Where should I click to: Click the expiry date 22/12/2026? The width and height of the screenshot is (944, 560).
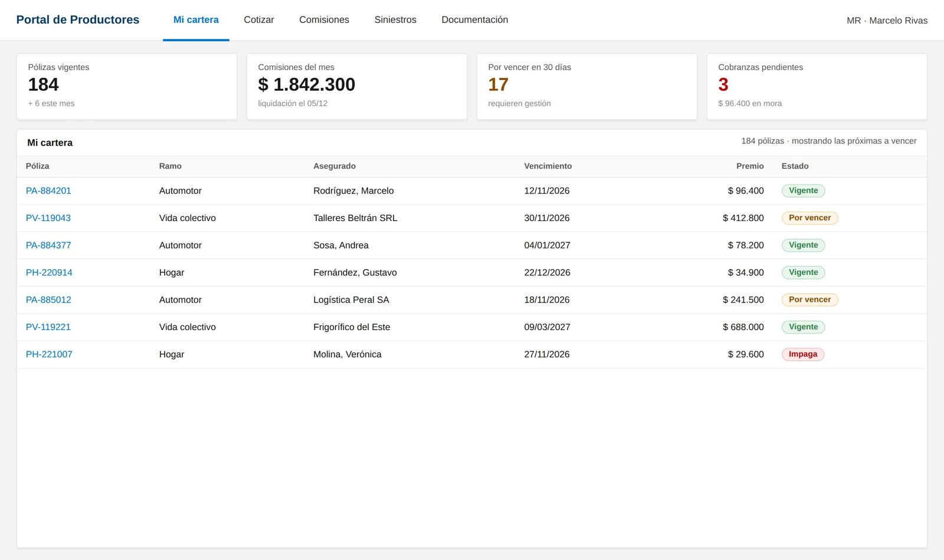[x=548, y=272]
